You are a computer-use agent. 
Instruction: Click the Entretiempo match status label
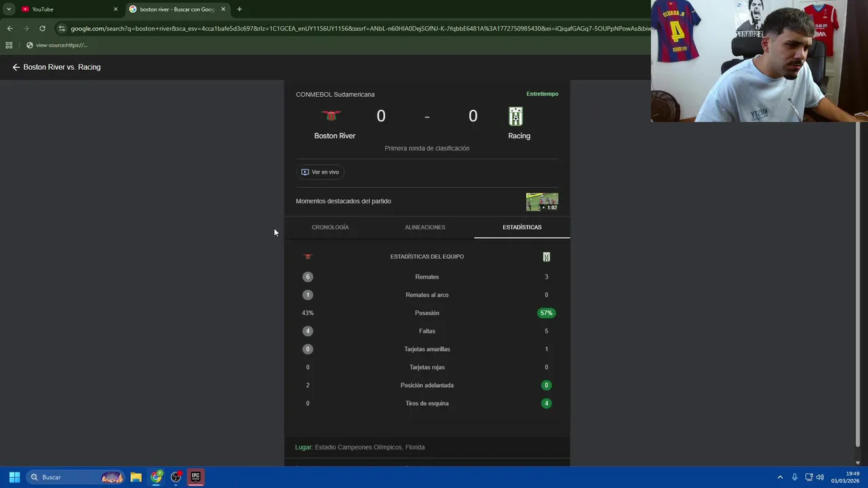pos(542,94)
